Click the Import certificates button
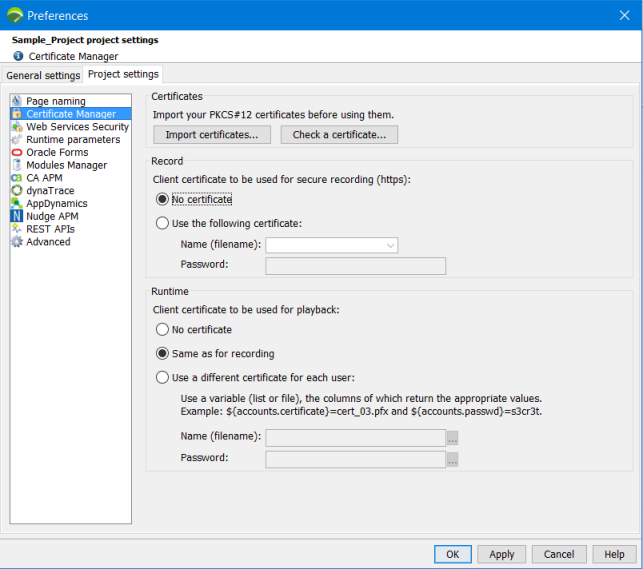643x569 pixels. (211, 134)
